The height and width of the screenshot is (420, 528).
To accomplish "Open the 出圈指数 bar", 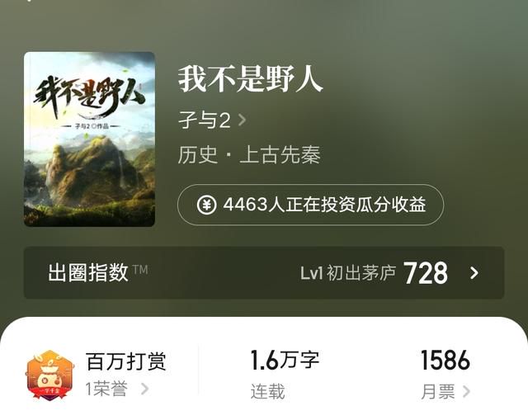I will pyautogui.click(x=264, y=273).
